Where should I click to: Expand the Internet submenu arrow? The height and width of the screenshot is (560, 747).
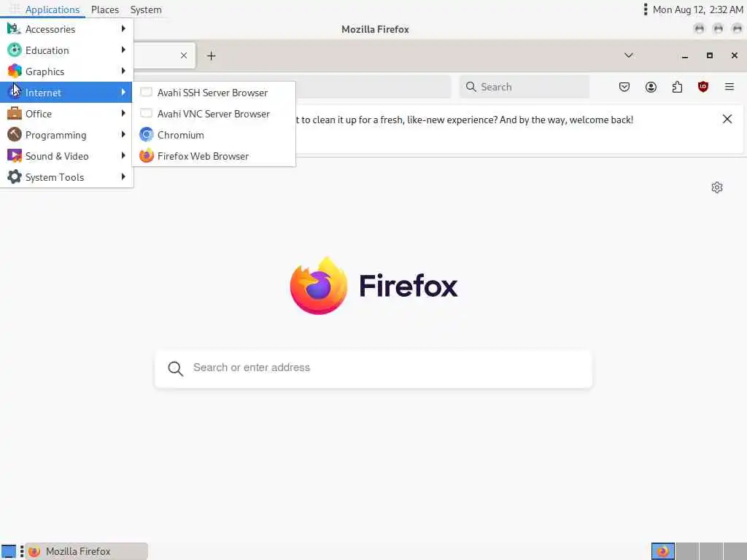click(x=123, y=92)
